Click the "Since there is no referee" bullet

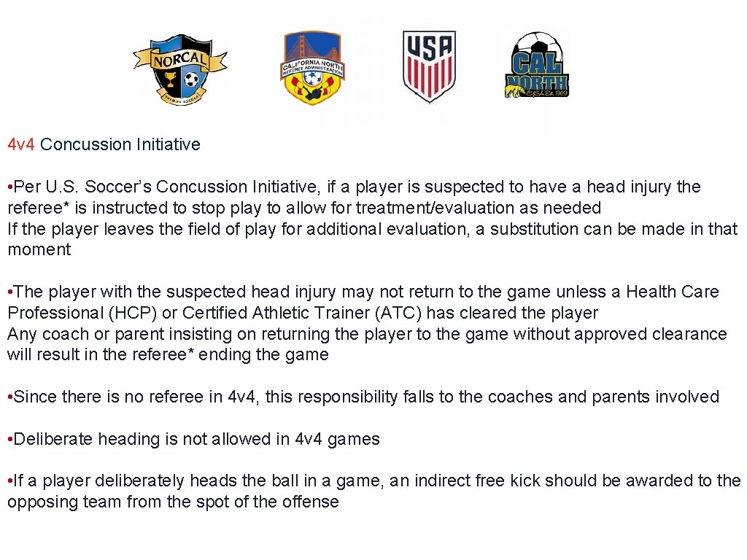click(363, 397)
